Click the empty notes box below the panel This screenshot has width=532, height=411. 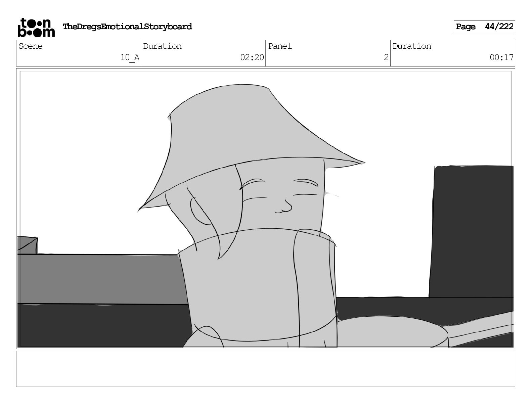(265, 369)
